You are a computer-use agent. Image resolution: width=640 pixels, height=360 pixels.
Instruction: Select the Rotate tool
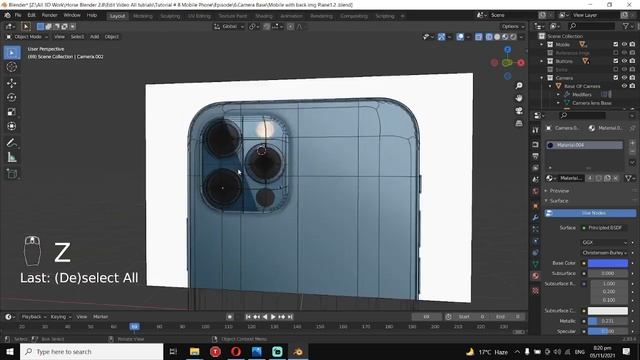[12, 98]
